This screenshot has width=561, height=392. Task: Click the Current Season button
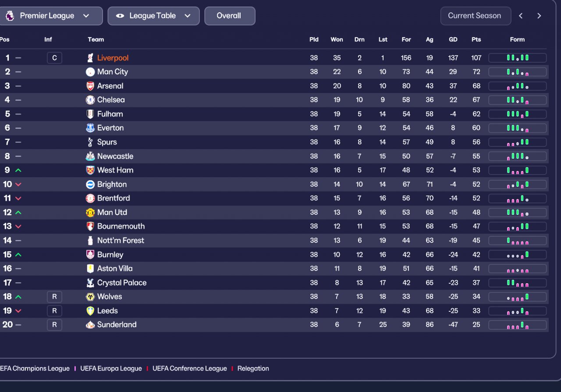[475, 16]
